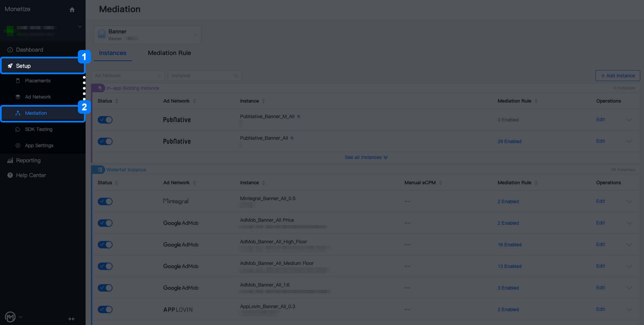644x325 pixels.
Task: Open Reporting in the sidebar
Action: point(28,160)
